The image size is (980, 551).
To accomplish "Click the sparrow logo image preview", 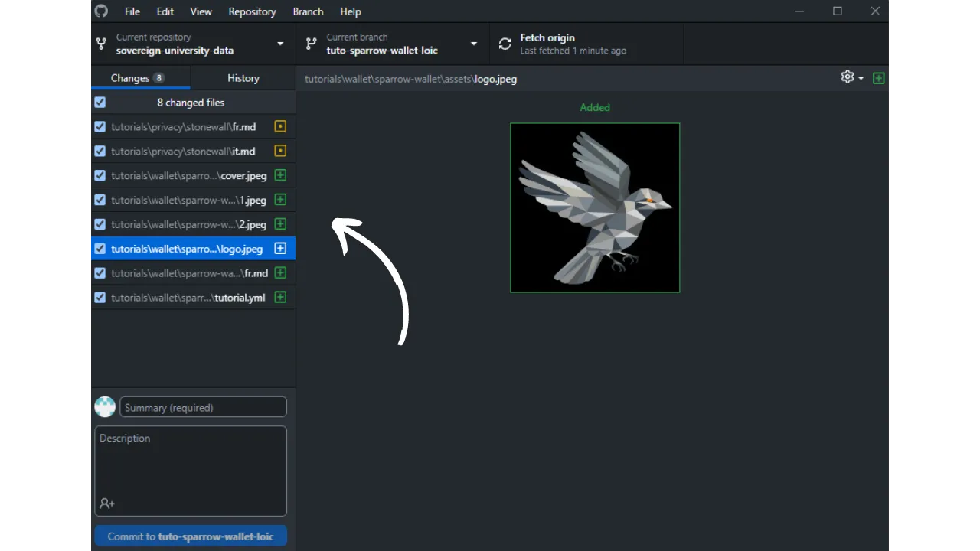I will click(595, 208).
